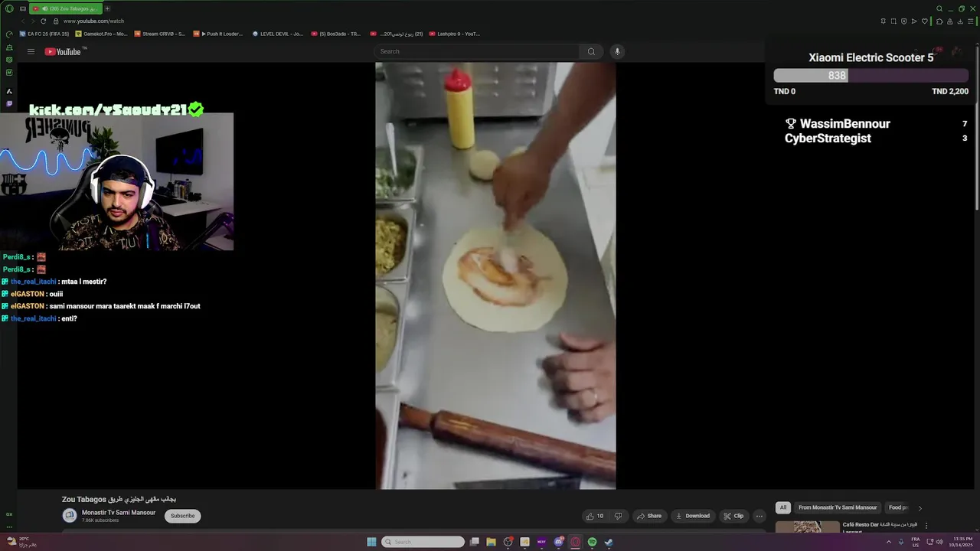Screen dimensions: 980x551
Task: Take a snapshot with the browser capture icon
Action: click(893, 21)
